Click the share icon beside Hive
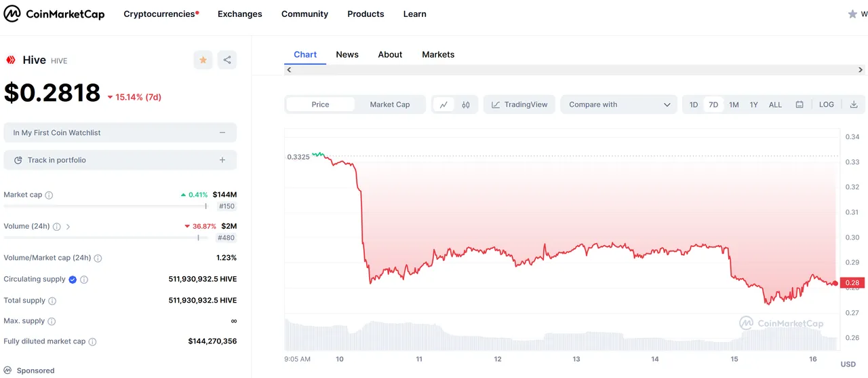The width and height of the screenshot is (868, 378). coord(227,60)
